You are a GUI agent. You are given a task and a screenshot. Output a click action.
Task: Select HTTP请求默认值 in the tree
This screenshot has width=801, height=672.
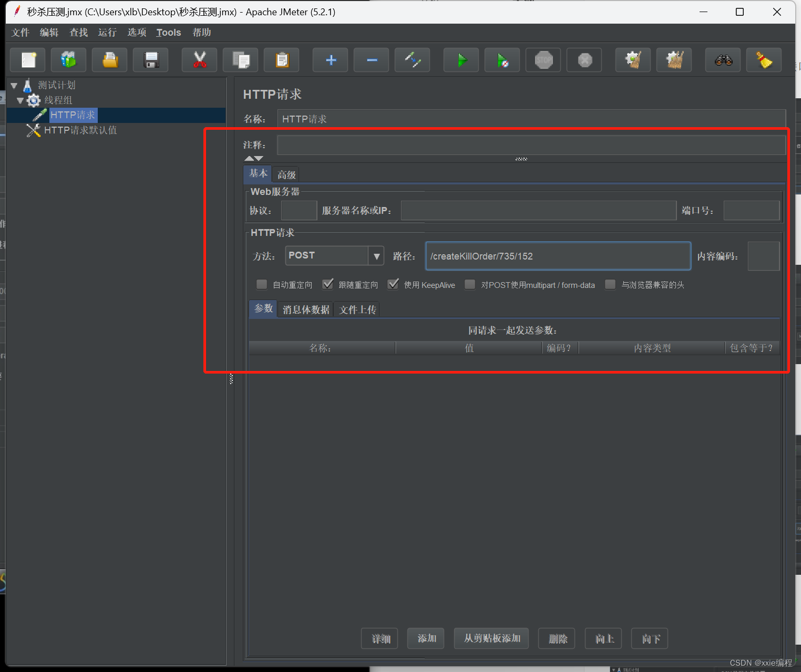(80, 130)
